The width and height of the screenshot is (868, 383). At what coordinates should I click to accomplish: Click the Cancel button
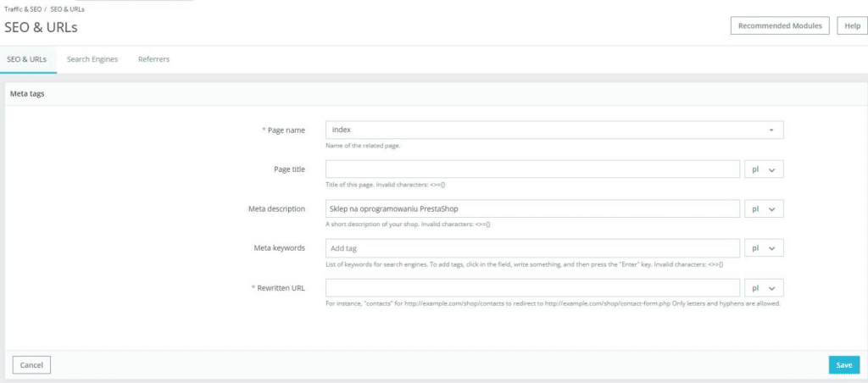(31, 364)
